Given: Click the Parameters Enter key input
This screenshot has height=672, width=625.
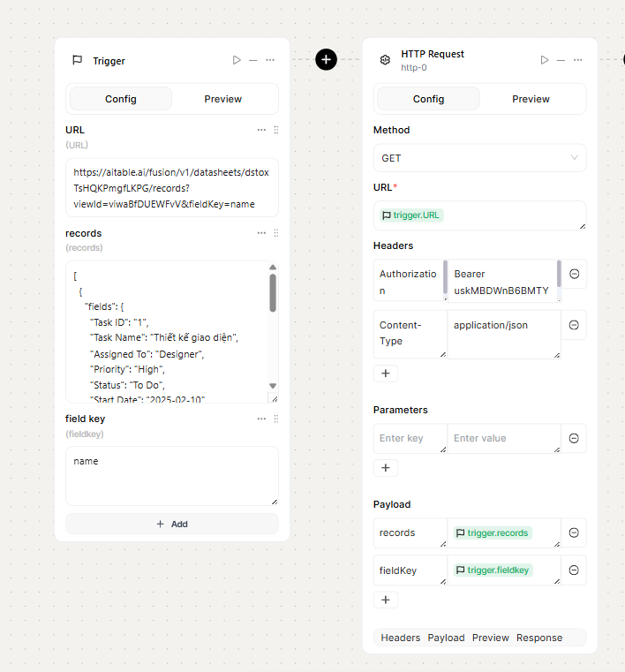Looking at the screenshot, I should pyautogui.click(x=410, y=438).
